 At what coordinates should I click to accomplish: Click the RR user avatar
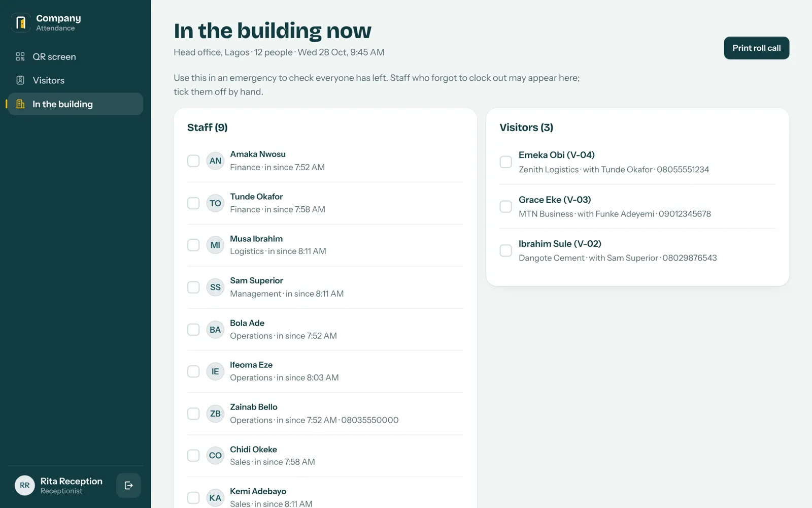(x=25, y=486)
